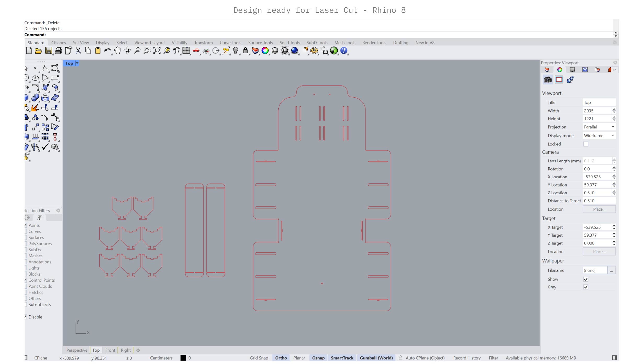
Task: Click the Camera Location Place button
Action: point(599,209)
